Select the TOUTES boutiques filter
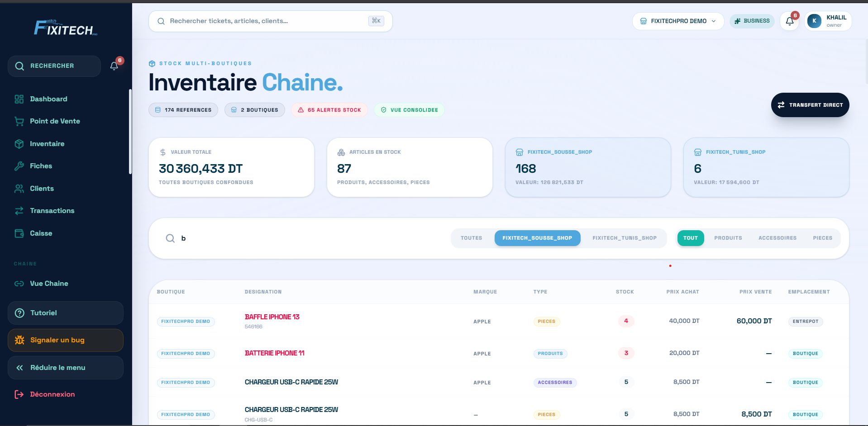Viewport: 868px width, 426px height. coord(471,238)
